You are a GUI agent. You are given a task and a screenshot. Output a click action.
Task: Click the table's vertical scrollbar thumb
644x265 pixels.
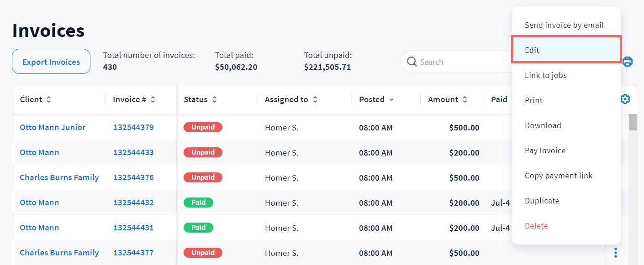point(633,122)
